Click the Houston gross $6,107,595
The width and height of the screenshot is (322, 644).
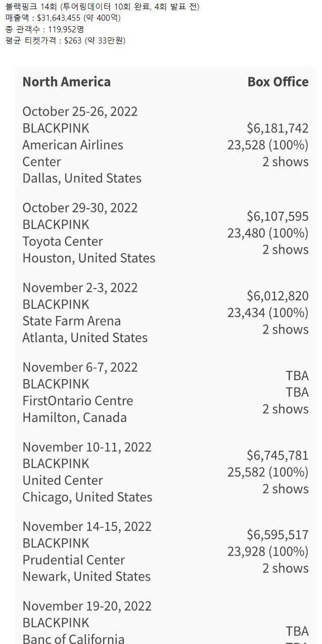pyautogui.click(x=278, y=216)
